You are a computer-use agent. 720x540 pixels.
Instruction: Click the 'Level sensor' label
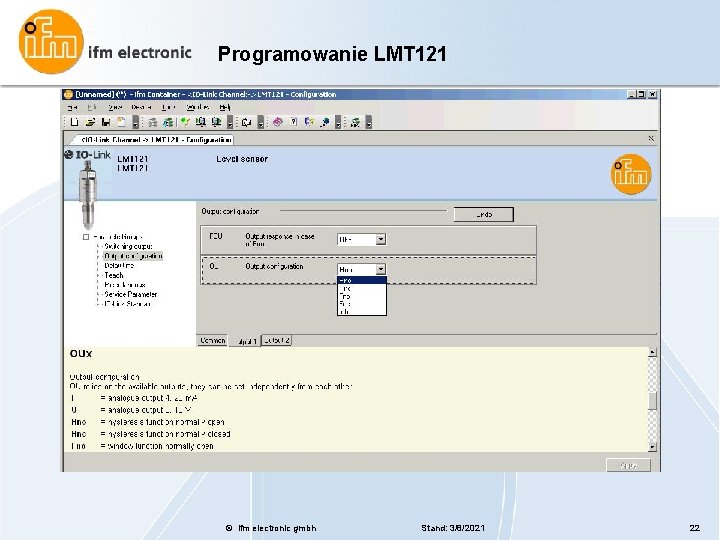click(242, 159)
